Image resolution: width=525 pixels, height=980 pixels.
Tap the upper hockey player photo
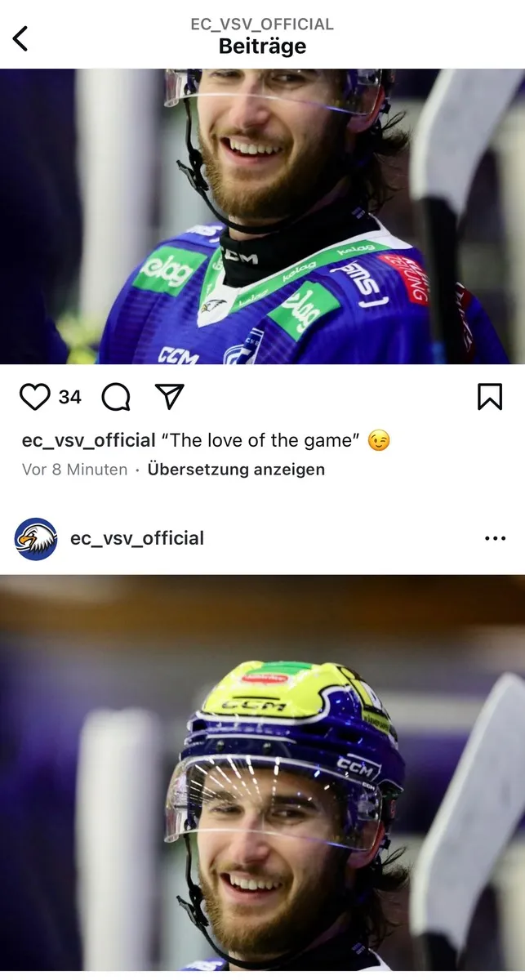[x=262, y=216]
